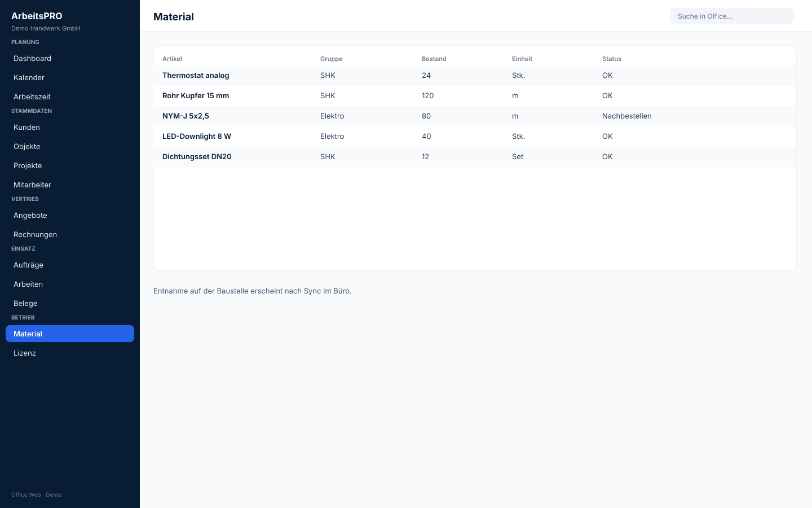The width and height of the screenshot is (812, 508).
Task: Click the Status column header
Action: (x=612, y=59)
